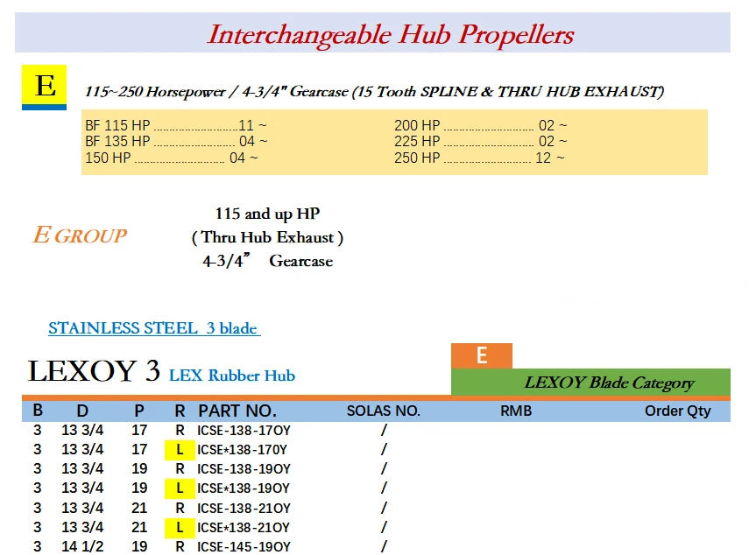Click the BF 115 HP entry
This screenshot has width=756, height=555.
point(176,125)
